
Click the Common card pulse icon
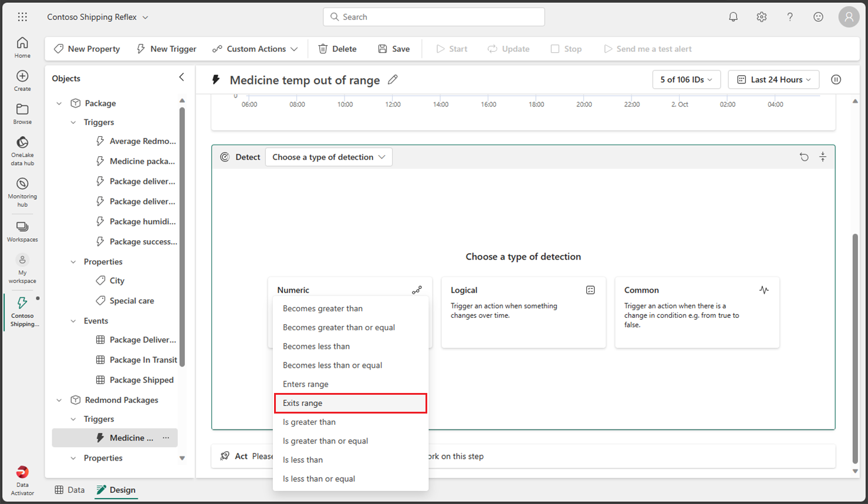(764, 290)
